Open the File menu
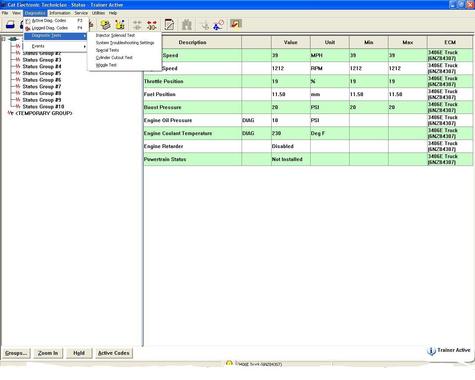This screenshot has height=380, width=475. coord(5,13)
